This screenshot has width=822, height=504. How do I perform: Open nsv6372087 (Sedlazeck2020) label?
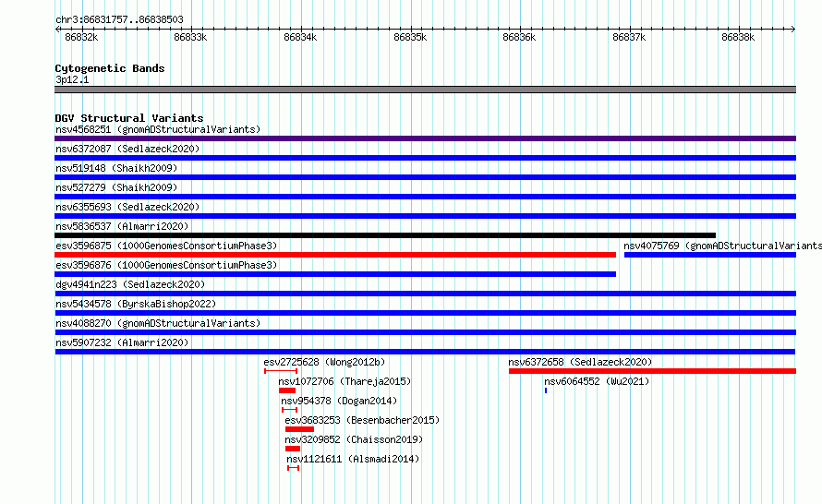[127, 149]
